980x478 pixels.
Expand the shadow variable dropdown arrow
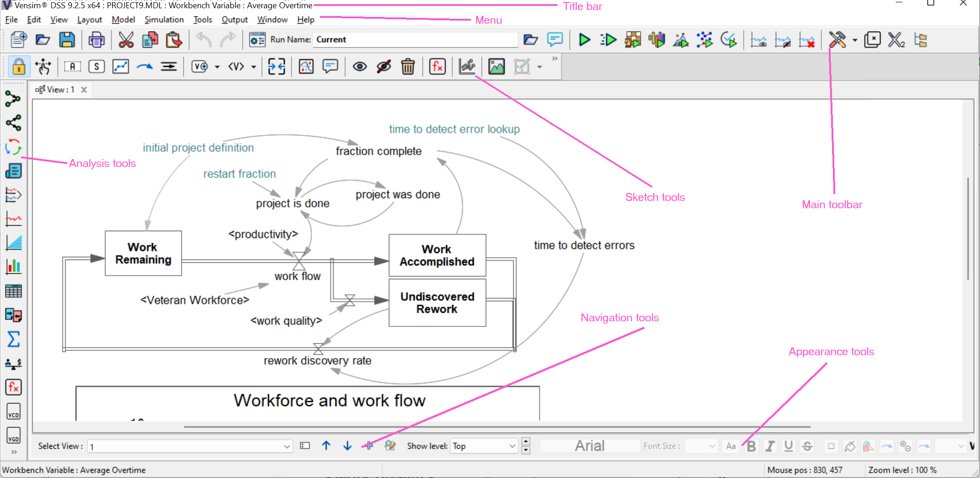(253, 67)
